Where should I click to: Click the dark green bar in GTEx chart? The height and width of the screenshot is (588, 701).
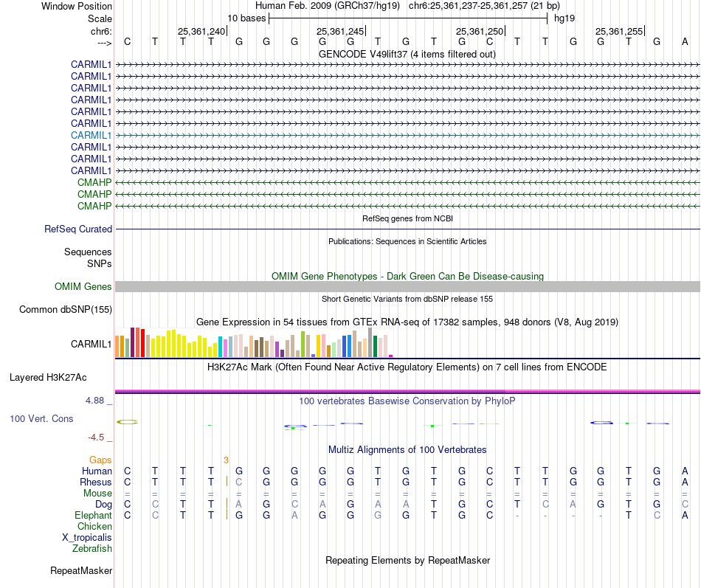pos(375,346)
